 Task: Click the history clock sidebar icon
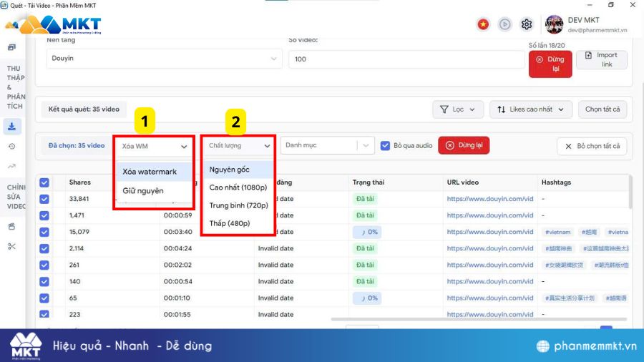pyautogui.click(x=12, y=147)
